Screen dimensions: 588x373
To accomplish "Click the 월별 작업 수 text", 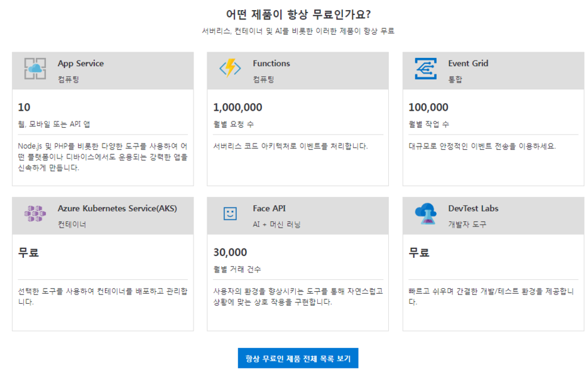I will (x=428, y=124).
